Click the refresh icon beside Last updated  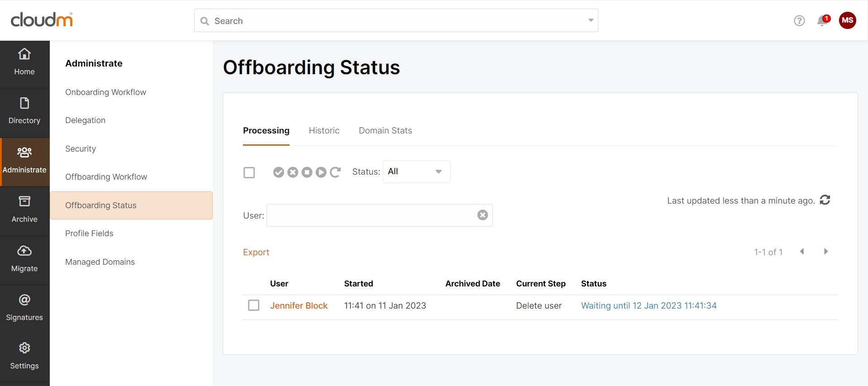pos(825,200)
